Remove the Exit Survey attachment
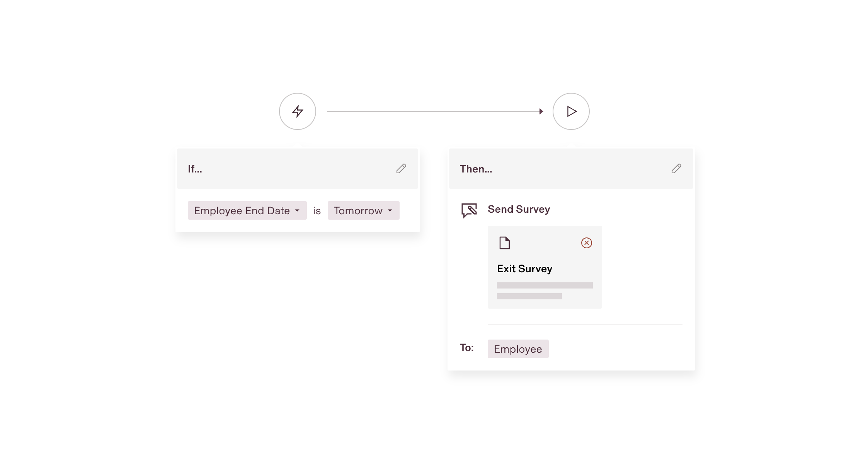 586,242
